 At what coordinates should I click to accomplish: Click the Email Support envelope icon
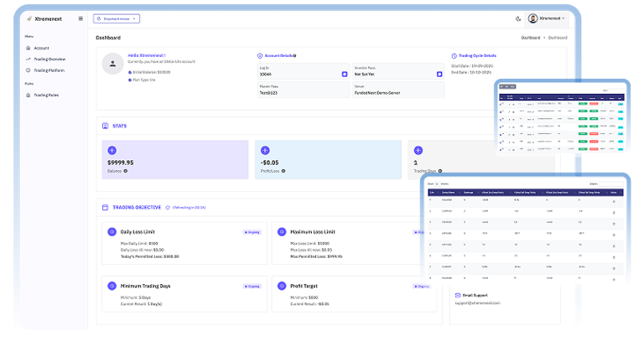point(458,295)
